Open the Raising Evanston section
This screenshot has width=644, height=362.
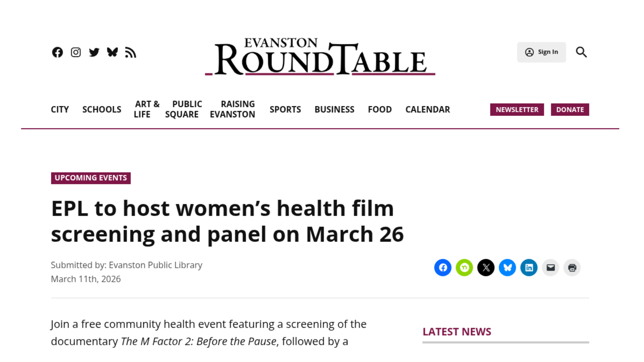coord(232,109)
